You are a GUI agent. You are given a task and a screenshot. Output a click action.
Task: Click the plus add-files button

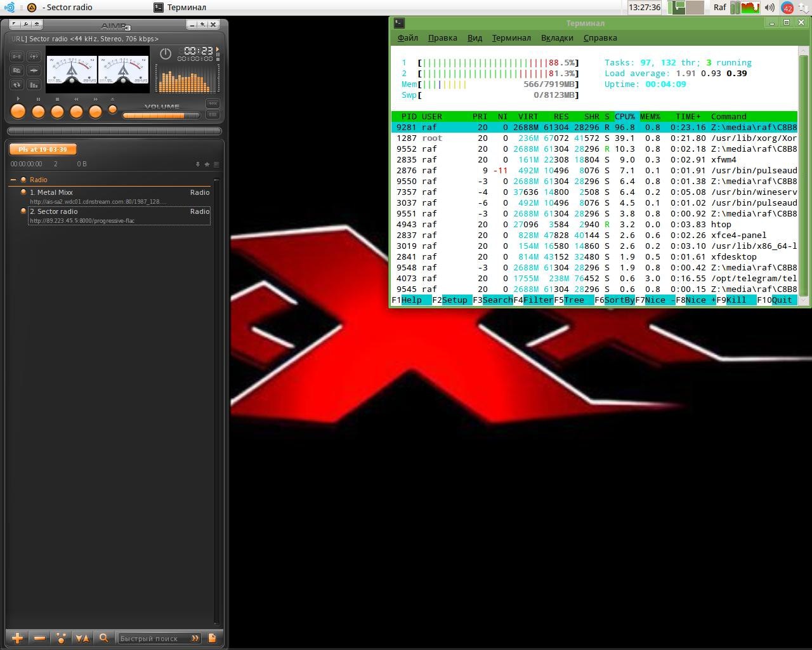point(17,639)
